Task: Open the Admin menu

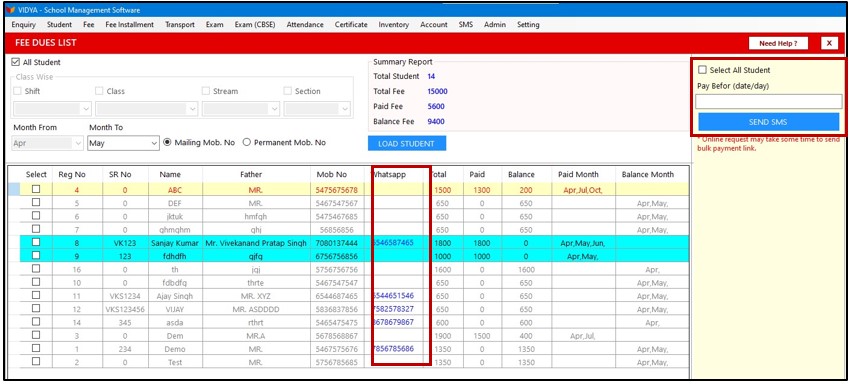Action: point(495,25)
